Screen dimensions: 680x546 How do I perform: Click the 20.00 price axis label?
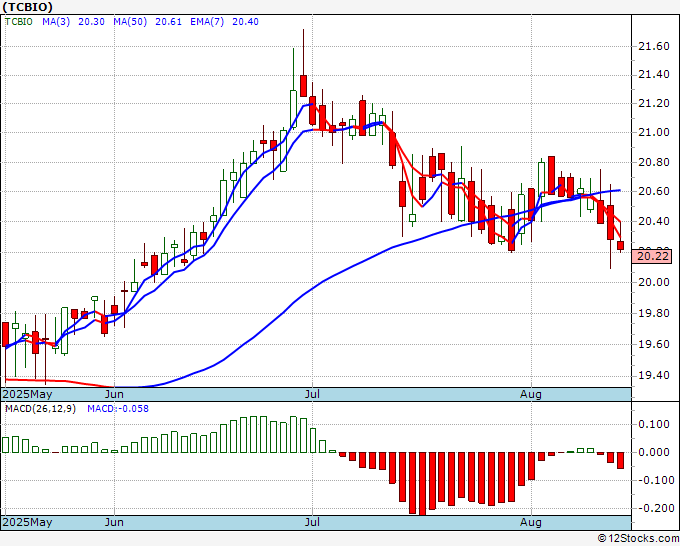(654, 282)
